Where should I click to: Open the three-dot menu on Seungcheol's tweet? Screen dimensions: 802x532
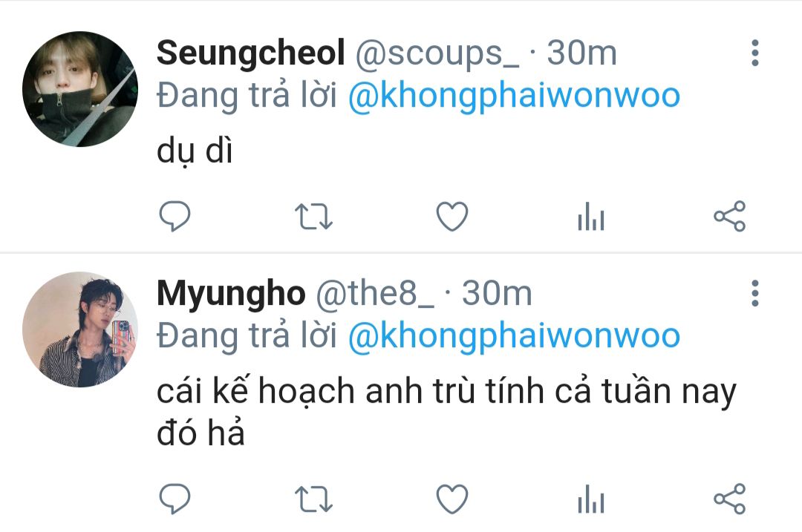[755, 53]
